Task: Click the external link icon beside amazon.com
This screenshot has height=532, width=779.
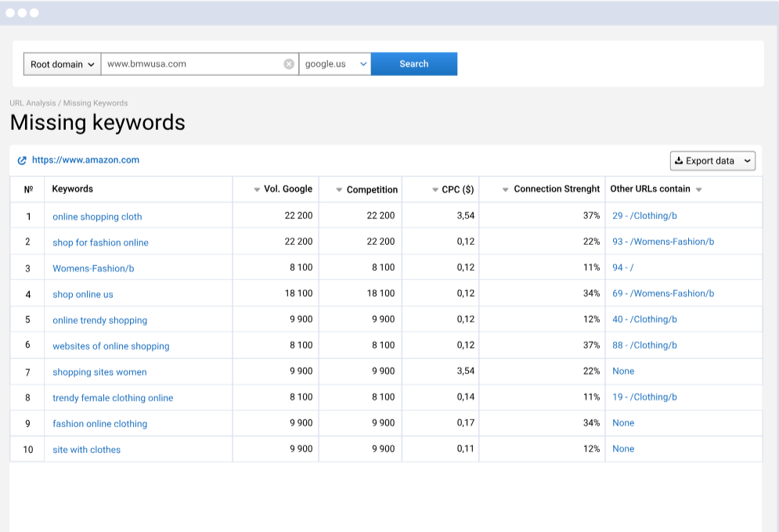Action: (x=21, y=160)
